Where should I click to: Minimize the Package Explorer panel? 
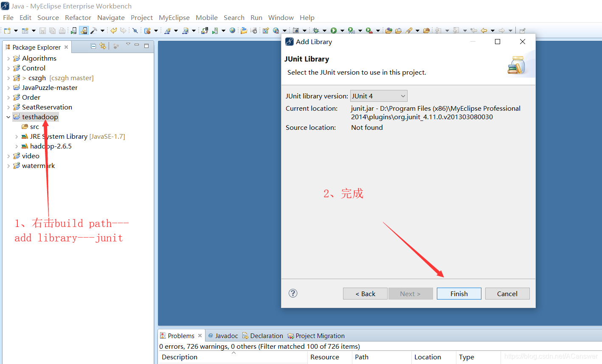coord(137,45)
